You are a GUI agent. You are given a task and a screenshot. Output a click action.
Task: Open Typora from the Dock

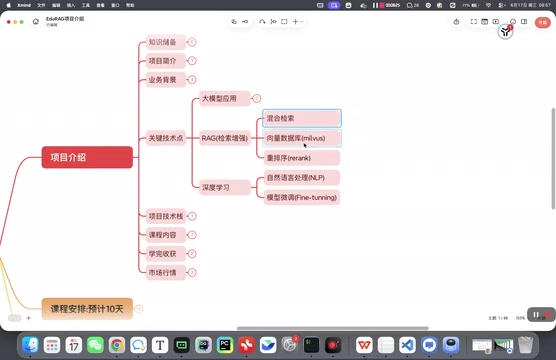point(160,345)
